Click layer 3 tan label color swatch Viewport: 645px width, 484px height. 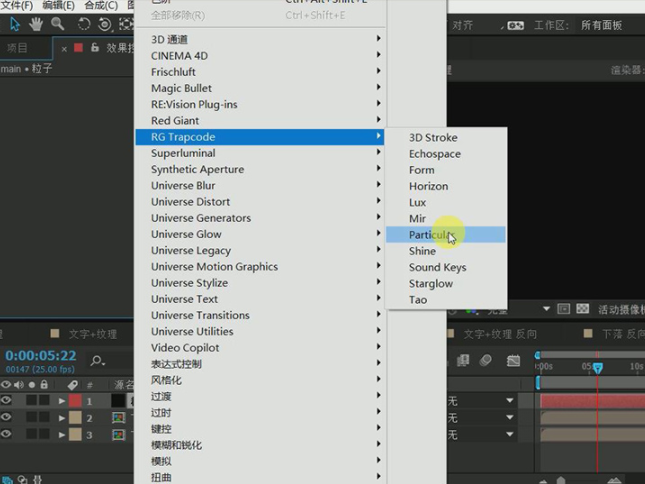click(75, 435)
